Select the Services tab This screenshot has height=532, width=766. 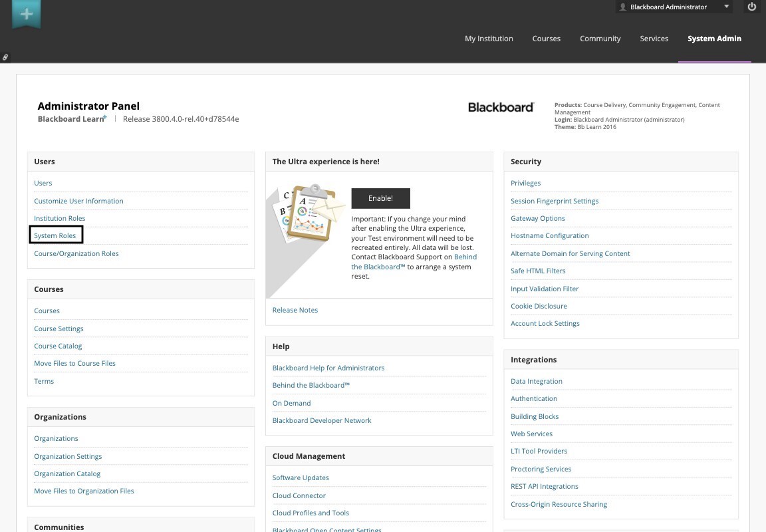[x=654, y=39]
